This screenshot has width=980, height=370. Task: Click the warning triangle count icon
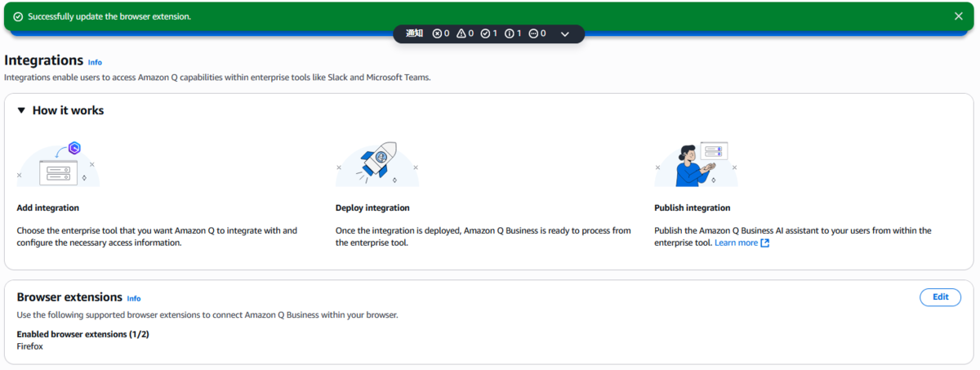pyautogui.click(x=461, y=33)
